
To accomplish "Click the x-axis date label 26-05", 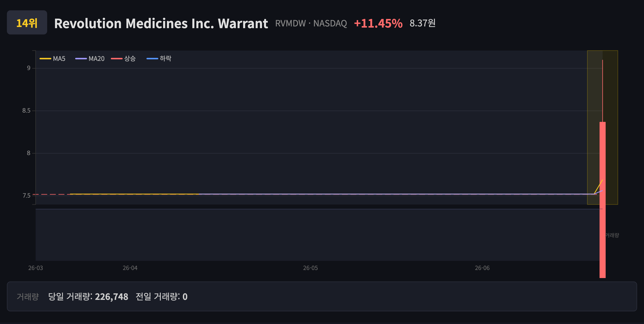I will click(310, 268).
